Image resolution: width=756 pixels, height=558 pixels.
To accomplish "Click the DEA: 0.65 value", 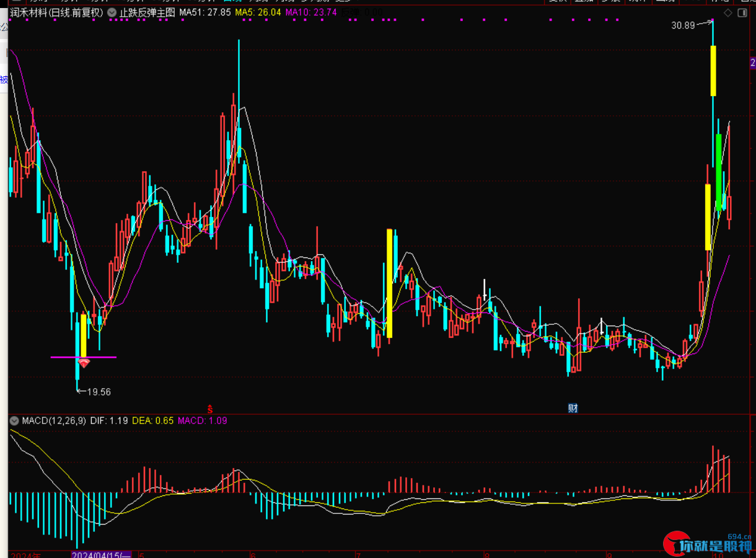I will pyautogui.click(x=153, y=420).
